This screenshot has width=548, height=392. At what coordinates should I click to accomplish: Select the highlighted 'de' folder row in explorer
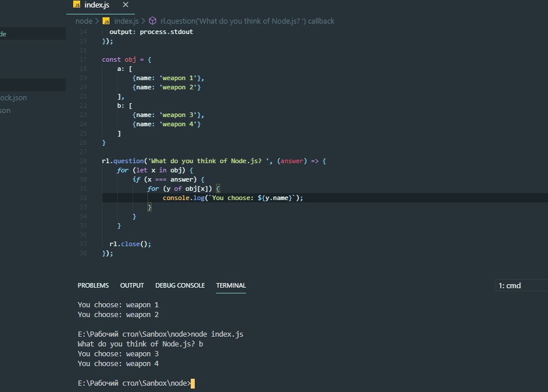(x=33, y=34)
